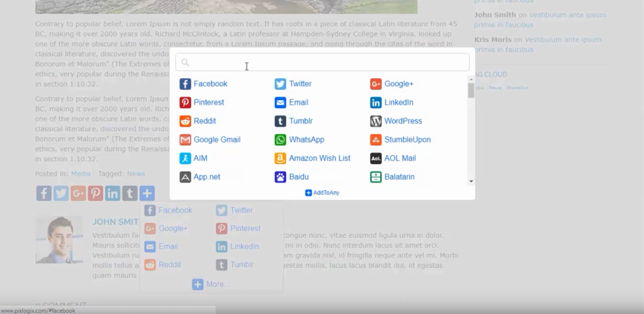The image size is (644, 314).
Task: Click the StumbleUpon icon in the share modal
Action: 376,140
